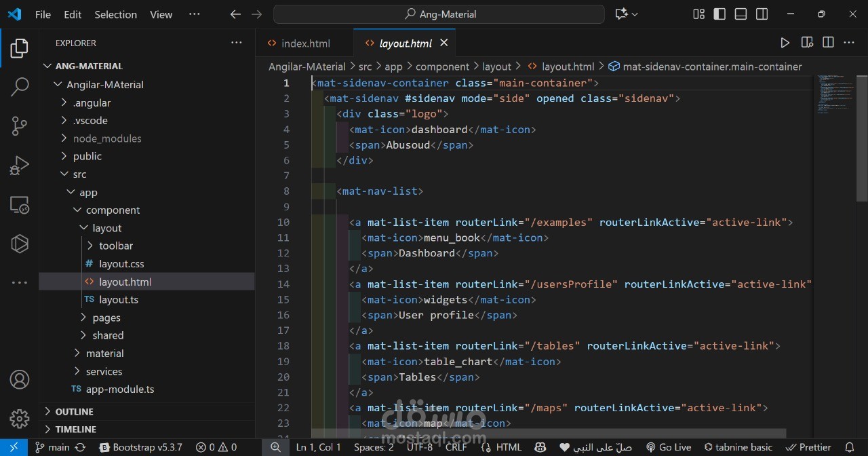Open layout.css in the explorer
Screen dimensions: 868x456
point(121,264)
